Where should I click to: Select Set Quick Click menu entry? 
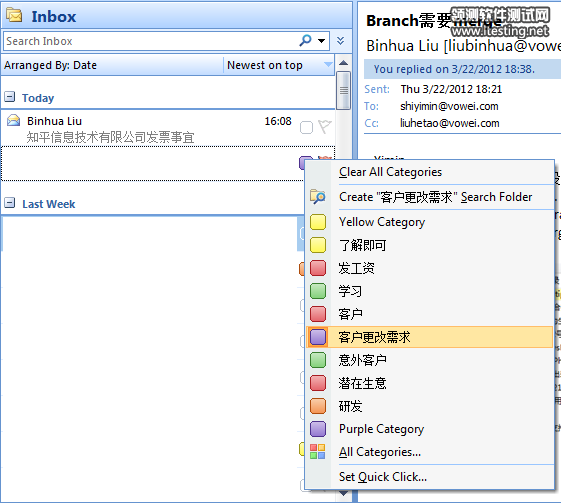click(383, 477)
